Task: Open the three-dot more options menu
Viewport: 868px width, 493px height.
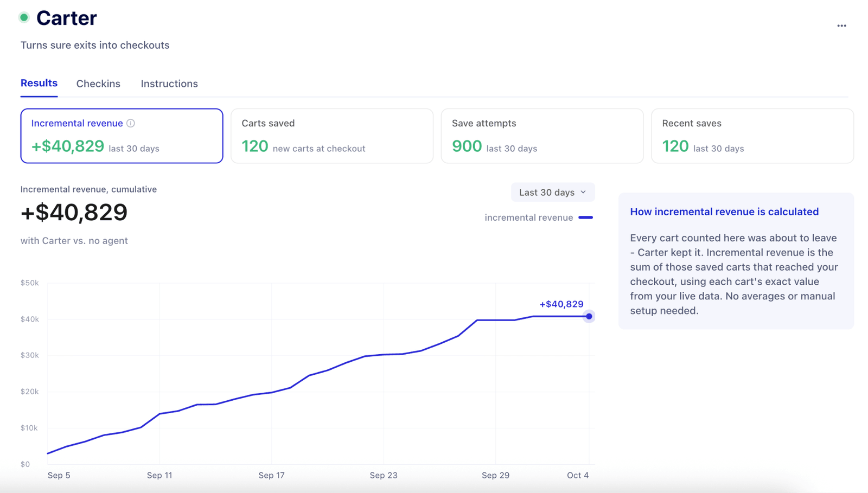Action: 841,25
